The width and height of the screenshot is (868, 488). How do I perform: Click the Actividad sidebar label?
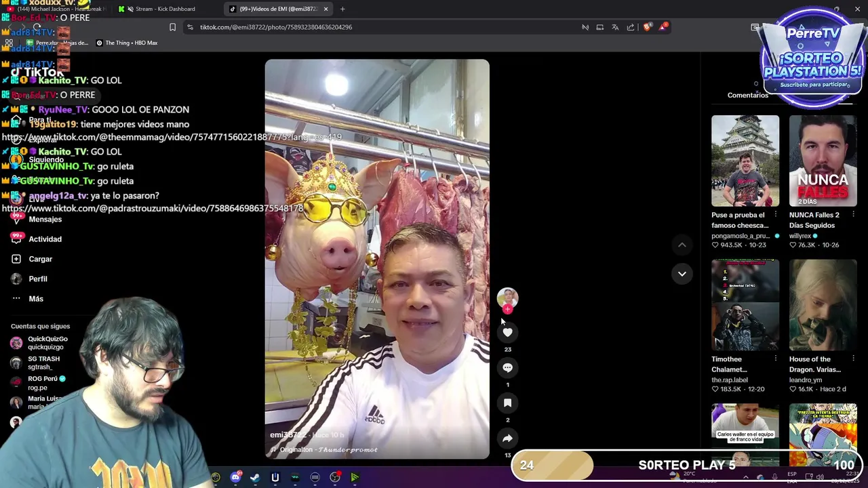click(45, 239)
